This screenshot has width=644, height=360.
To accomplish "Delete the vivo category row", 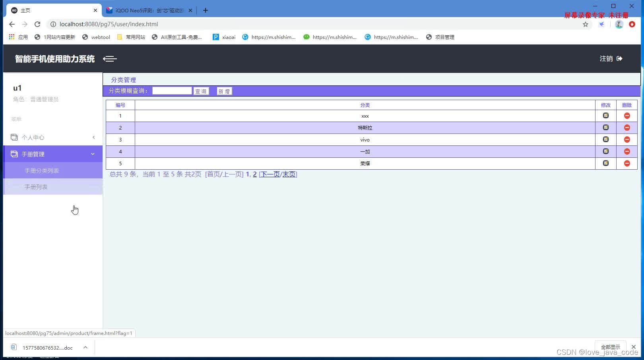I will (627, 139).
